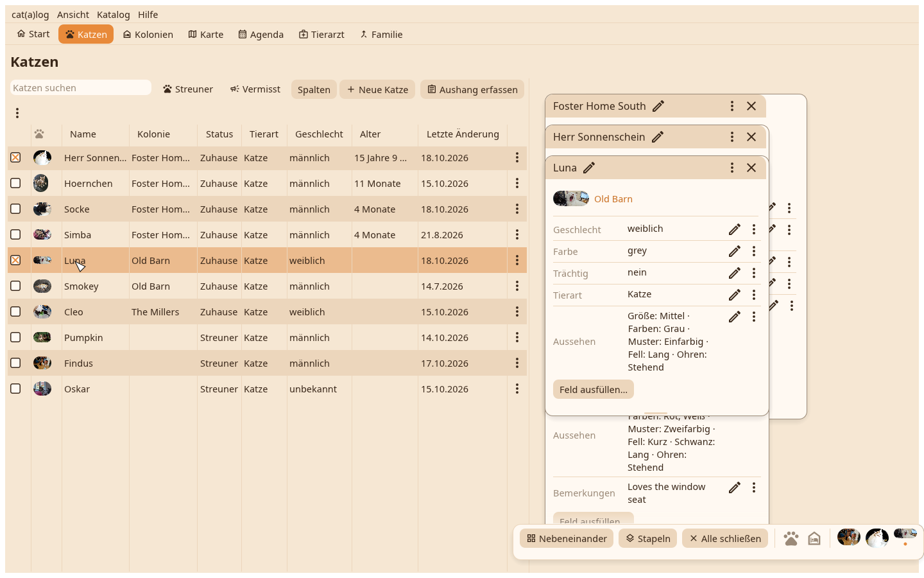924x578 pixels.
Task: Open the Ansicht menu
Action: pos(73,15)
